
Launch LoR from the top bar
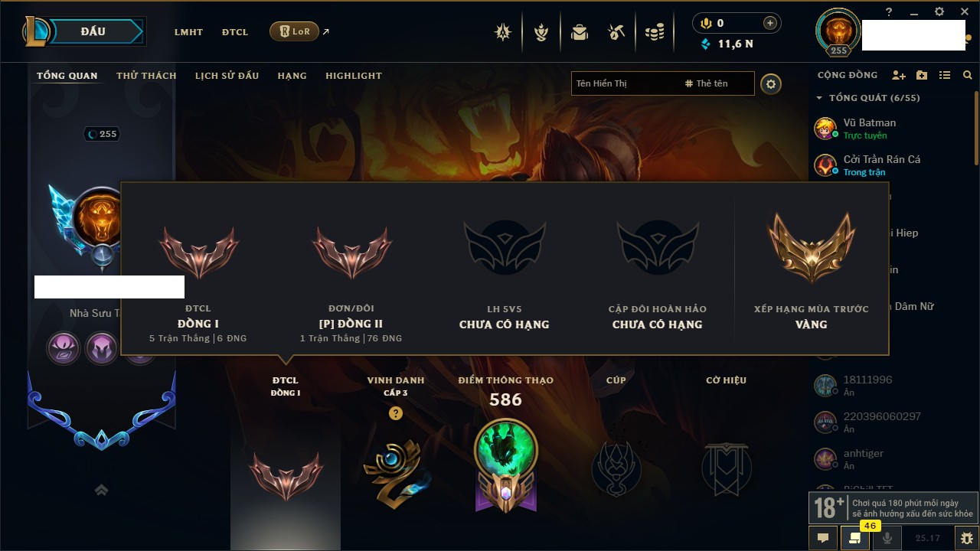pos(294,31)
